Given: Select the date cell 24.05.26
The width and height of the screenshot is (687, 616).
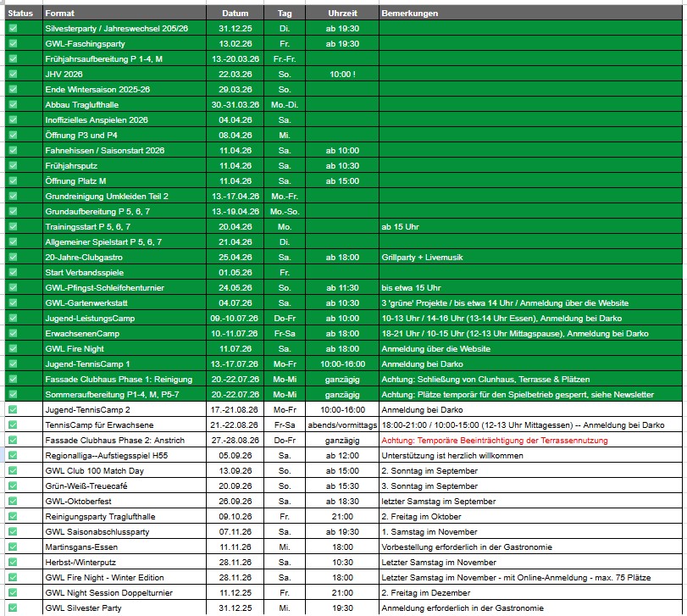Looking at the screenshot, I should (x=235, y=288).
